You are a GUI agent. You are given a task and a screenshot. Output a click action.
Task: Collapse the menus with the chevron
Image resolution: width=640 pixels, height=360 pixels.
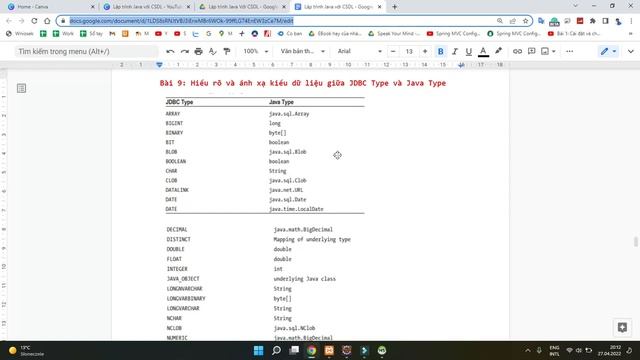tap(631, 51)
